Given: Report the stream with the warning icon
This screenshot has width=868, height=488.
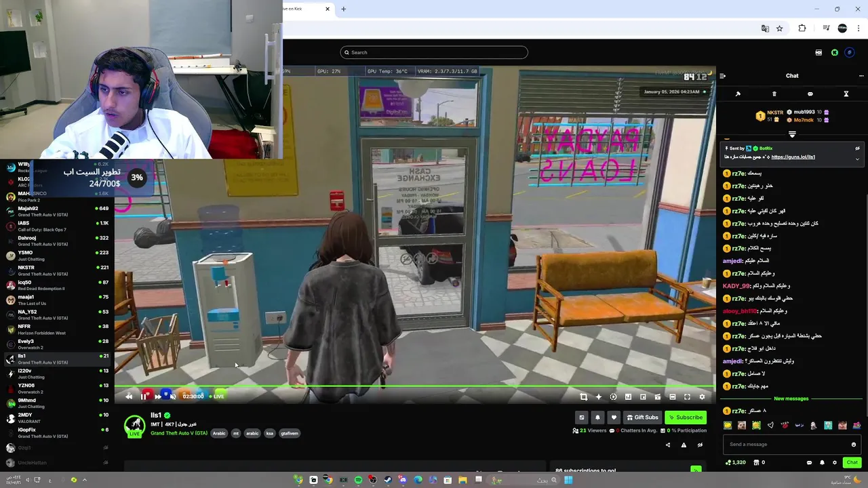Looking at the screenshot, I should coord(684,445).
